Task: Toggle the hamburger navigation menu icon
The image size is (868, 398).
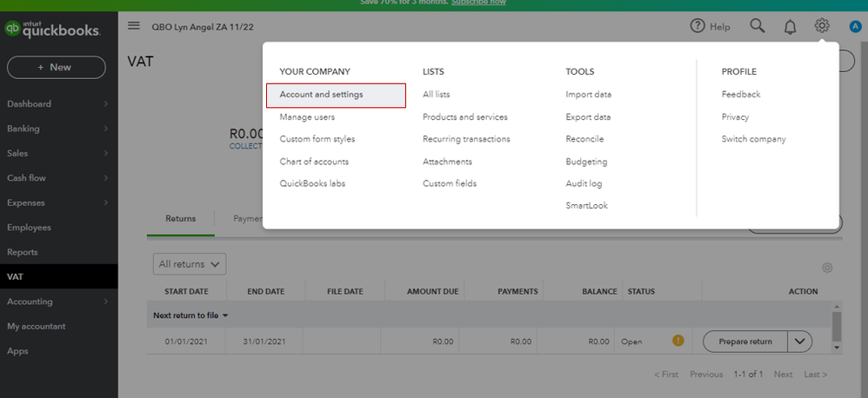Action: click(133, 25)
